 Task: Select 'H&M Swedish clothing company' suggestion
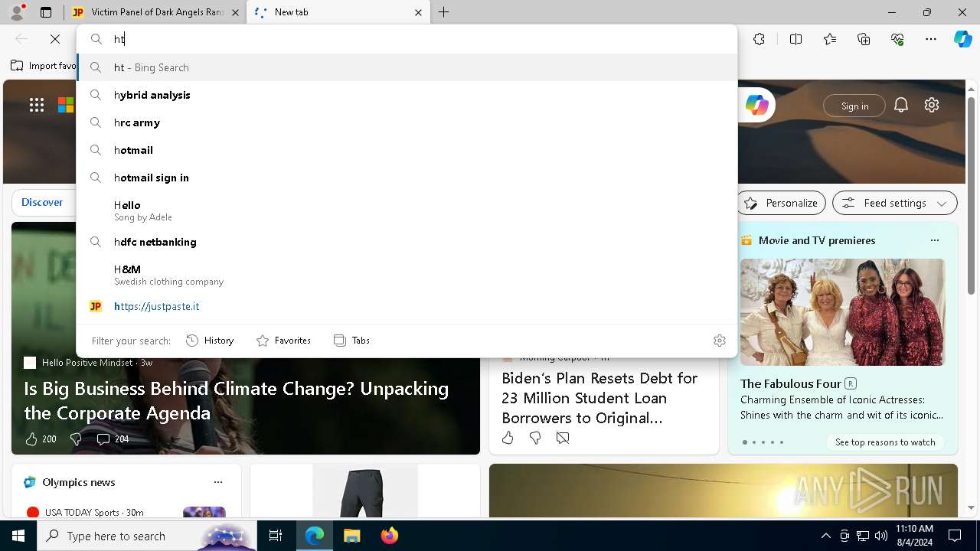point(407,275)
